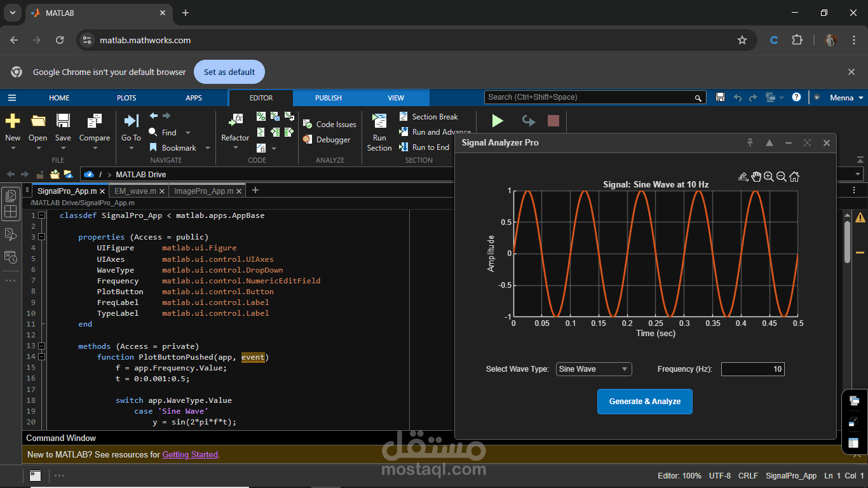Close the SignalPro_App.m editor tab

click(x=102, y=191)
